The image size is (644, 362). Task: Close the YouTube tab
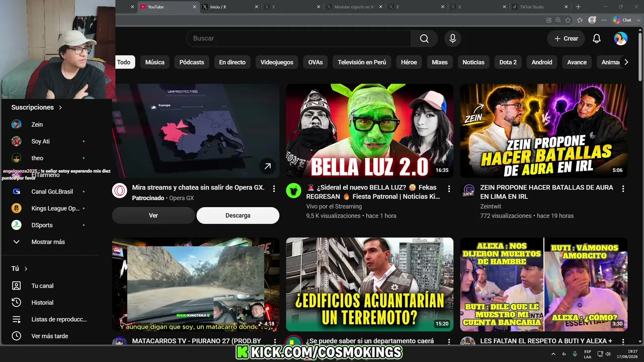(194, 7)
